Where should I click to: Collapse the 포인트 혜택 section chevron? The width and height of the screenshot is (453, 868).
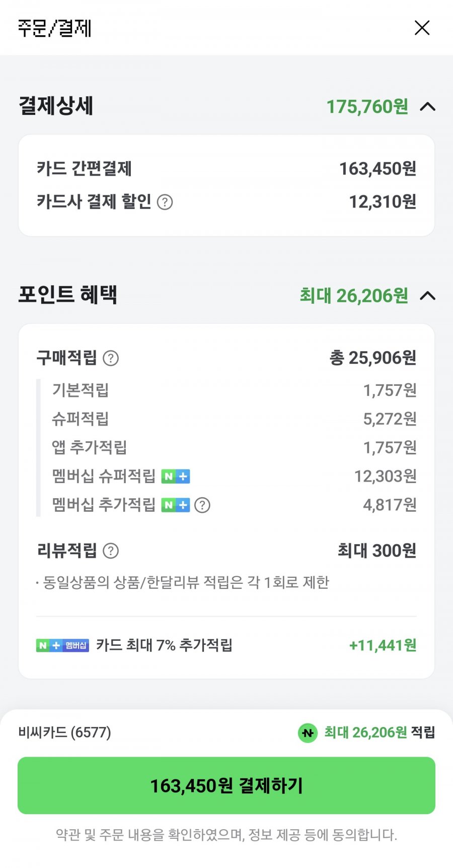(428, 296)
